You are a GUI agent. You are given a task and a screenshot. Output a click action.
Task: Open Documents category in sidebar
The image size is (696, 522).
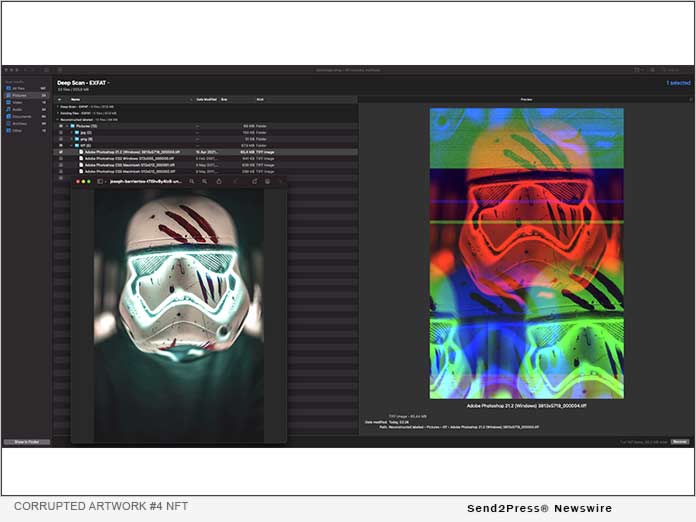pos(22,116)
